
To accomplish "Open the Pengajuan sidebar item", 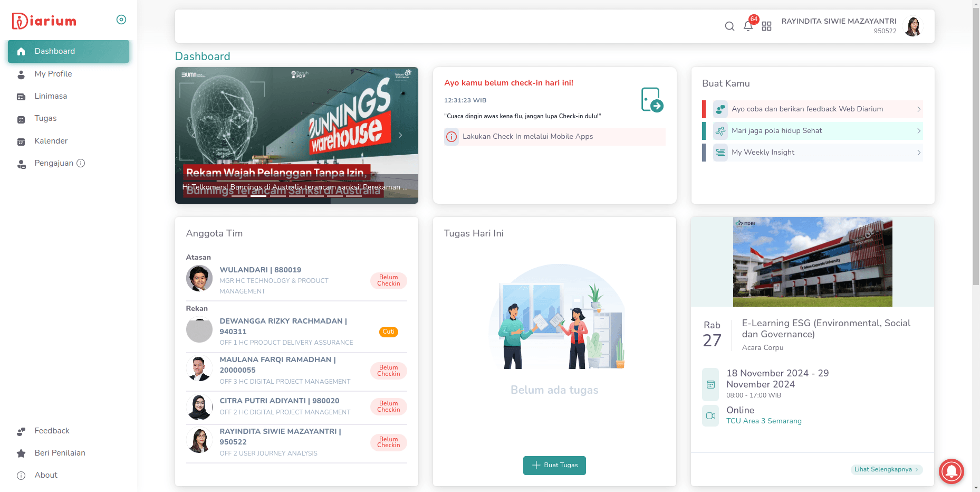I will [54, 163].
